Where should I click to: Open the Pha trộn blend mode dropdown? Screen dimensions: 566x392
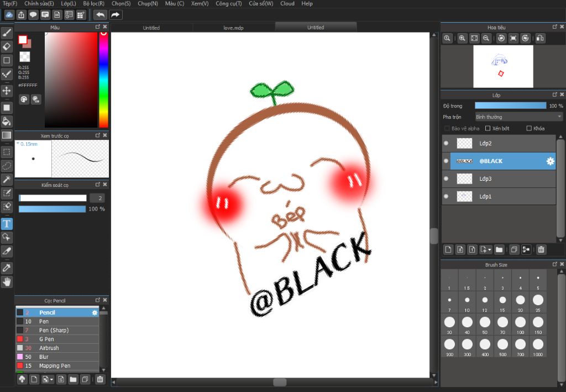518,117
